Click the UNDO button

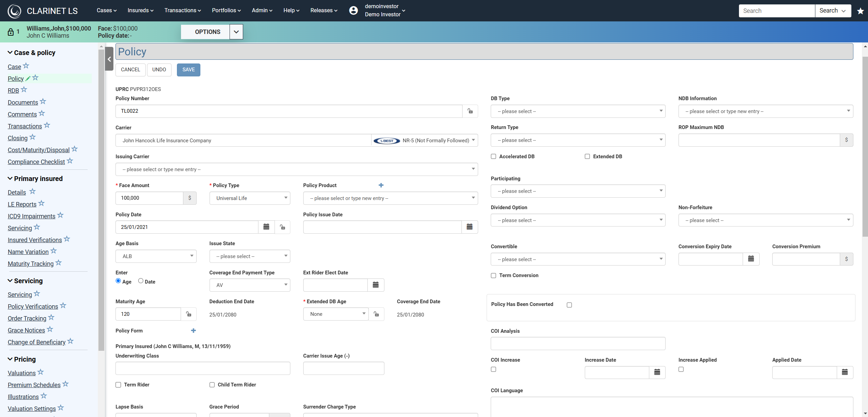159,70
